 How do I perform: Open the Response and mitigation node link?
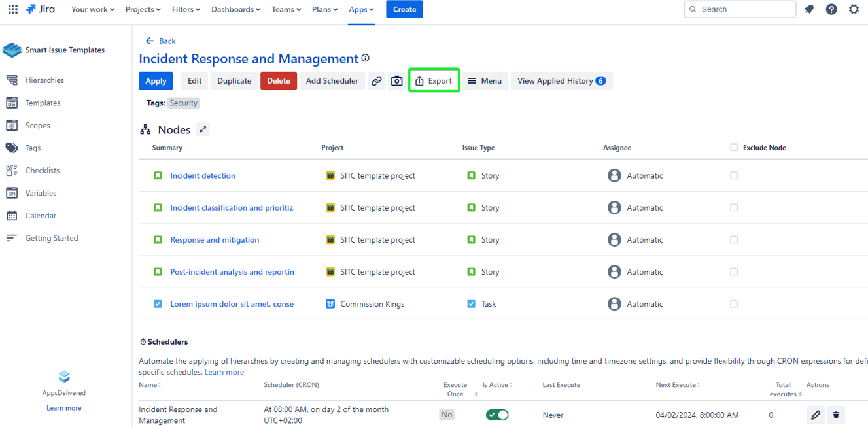click(215, 240)
